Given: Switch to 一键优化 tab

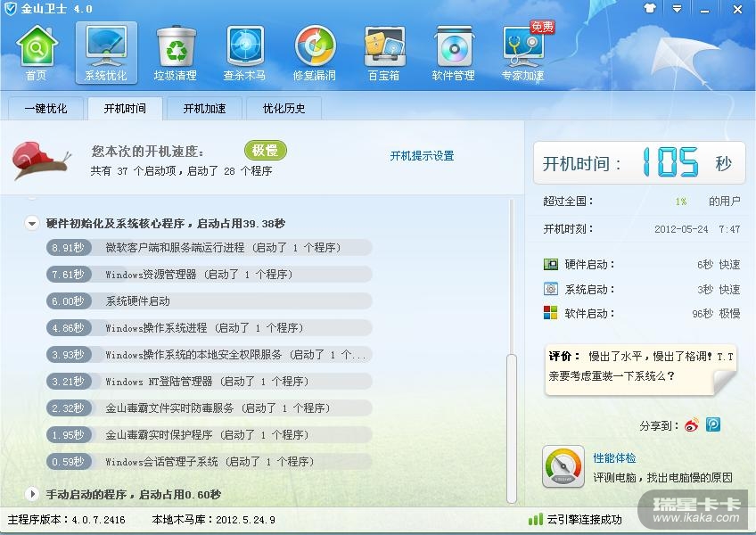Looking at the screenshot, I should point(45,109).
